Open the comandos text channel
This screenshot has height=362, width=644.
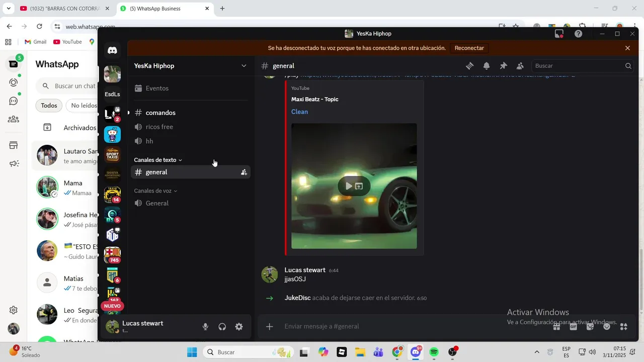click(x=191, y=113)
